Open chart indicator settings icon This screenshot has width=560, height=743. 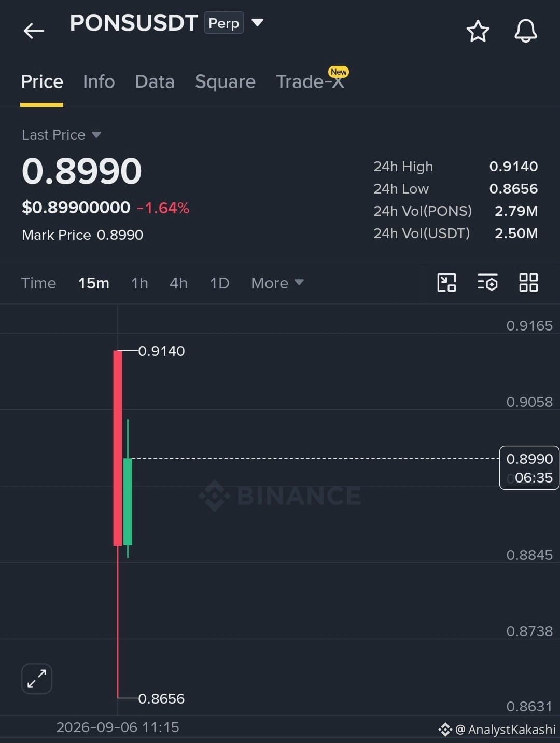pos(487,283)
